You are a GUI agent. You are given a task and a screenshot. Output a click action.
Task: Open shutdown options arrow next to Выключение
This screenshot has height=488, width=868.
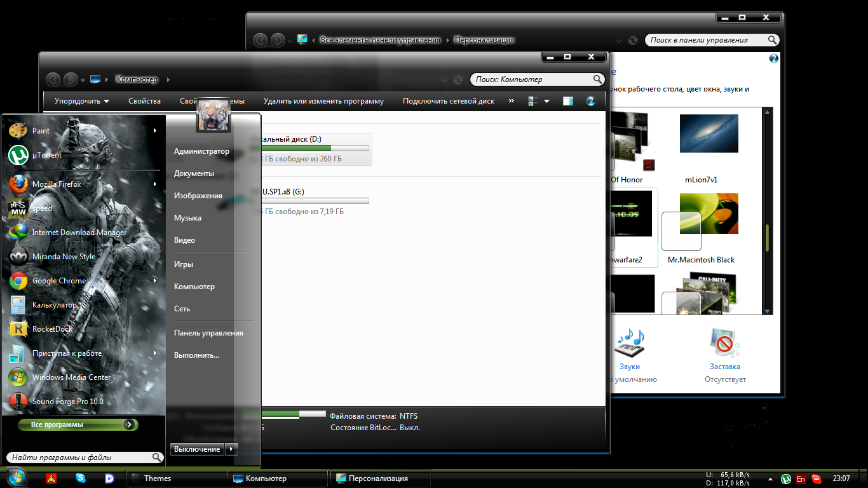point(231,449)
